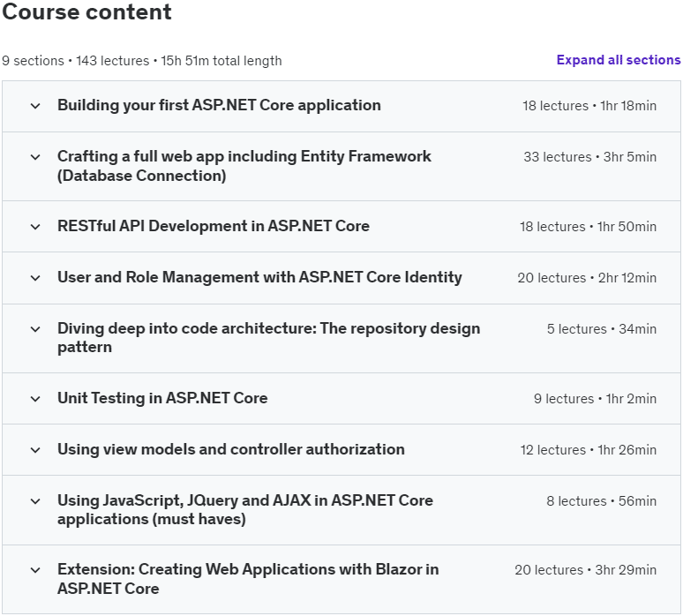Open section title Unit Testing in ASP.NET Core

162,398
